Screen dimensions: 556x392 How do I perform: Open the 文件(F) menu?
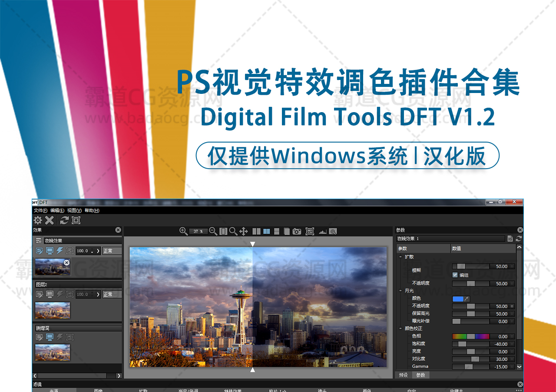(x=40, y=210)
